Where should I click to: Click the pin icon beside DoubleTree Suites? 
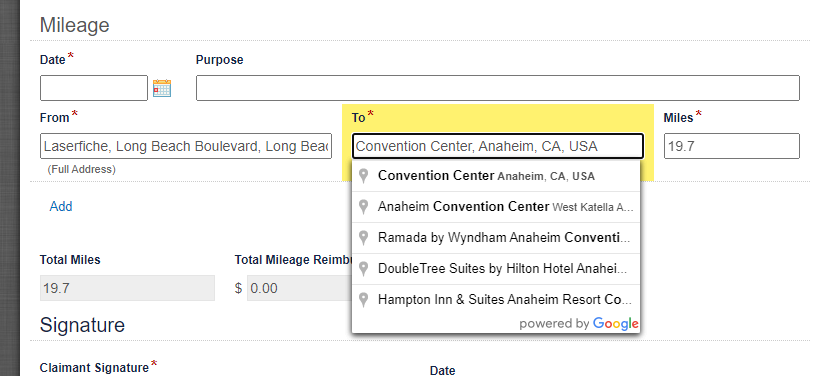[x=364, y=269]
